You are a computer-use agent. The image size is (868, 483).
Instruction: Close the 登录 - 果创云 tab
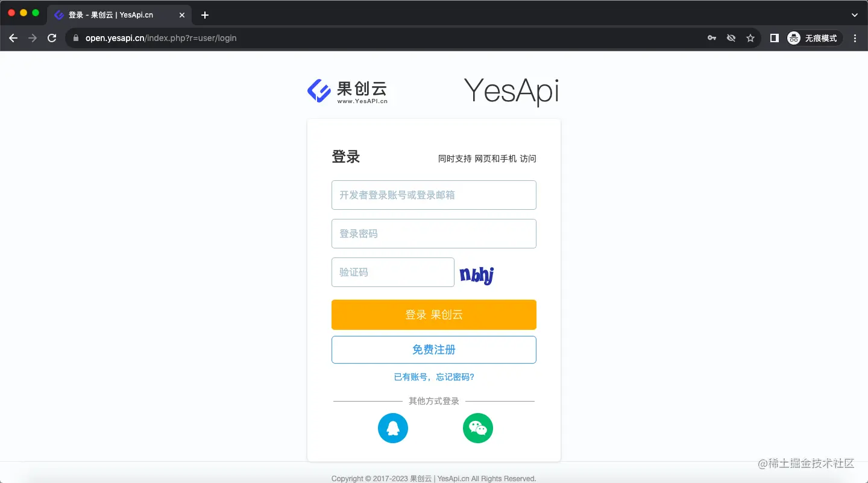click(182, 15)
